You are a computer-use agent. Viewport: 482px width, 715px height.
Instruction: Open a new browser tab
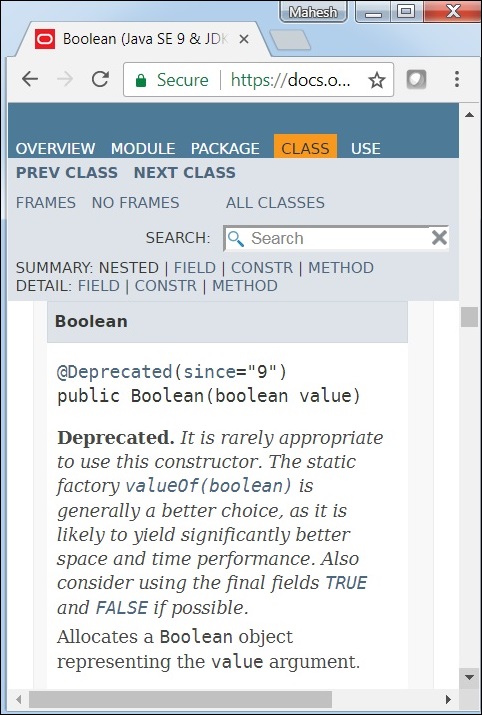coord(290,40)
